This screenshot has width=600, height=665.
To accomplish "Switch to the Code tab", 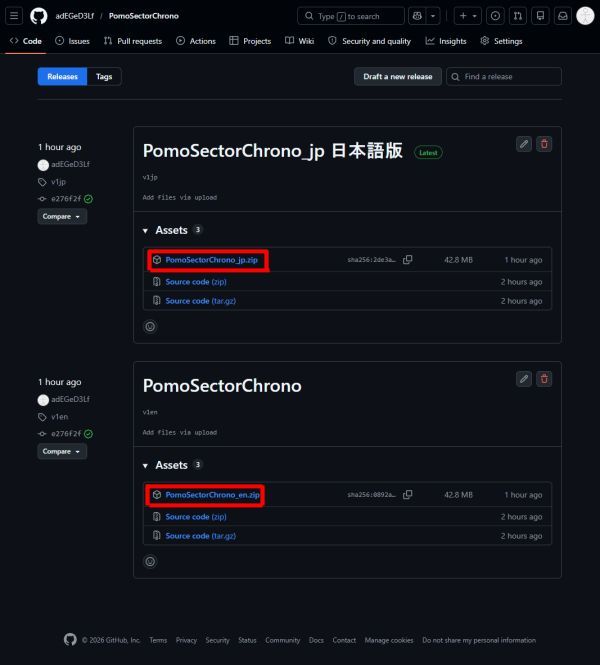I will pyautogui.click(x=25, y=41).
